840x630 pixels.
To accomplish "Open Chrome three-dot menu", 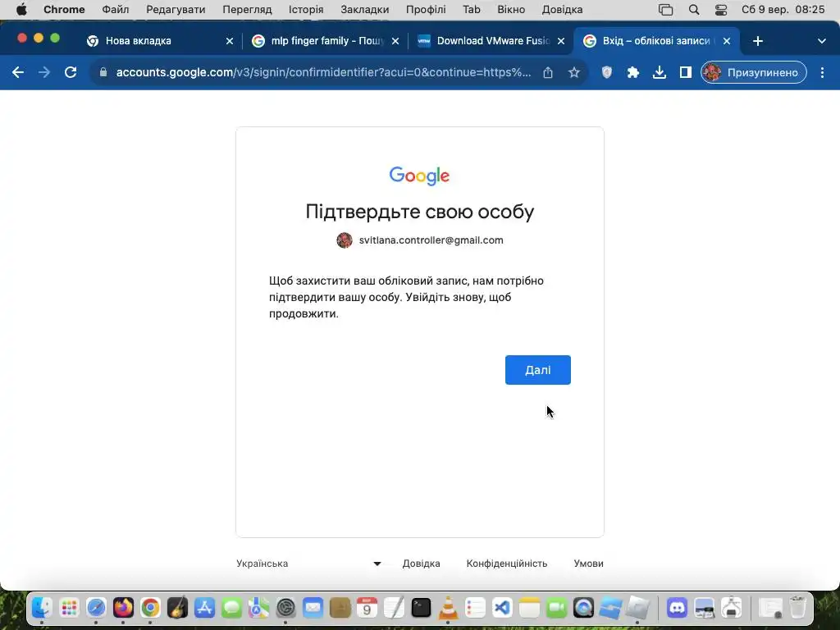I will (x=822, y=72).
